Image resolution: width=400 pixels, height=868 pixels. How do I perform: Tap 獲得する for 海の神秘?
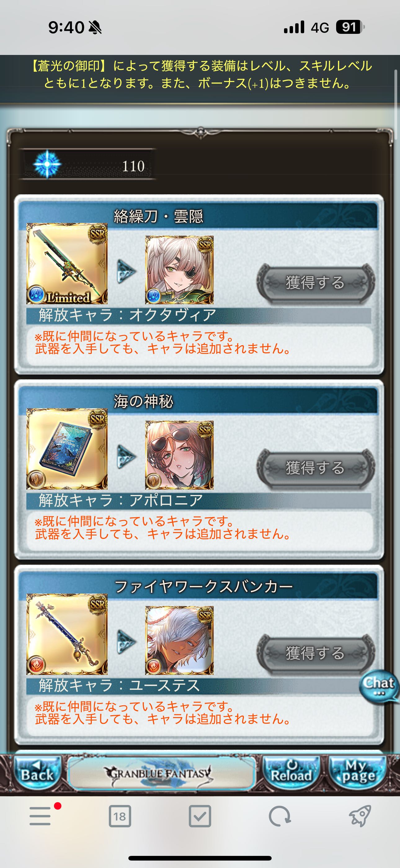click(315, 467)
